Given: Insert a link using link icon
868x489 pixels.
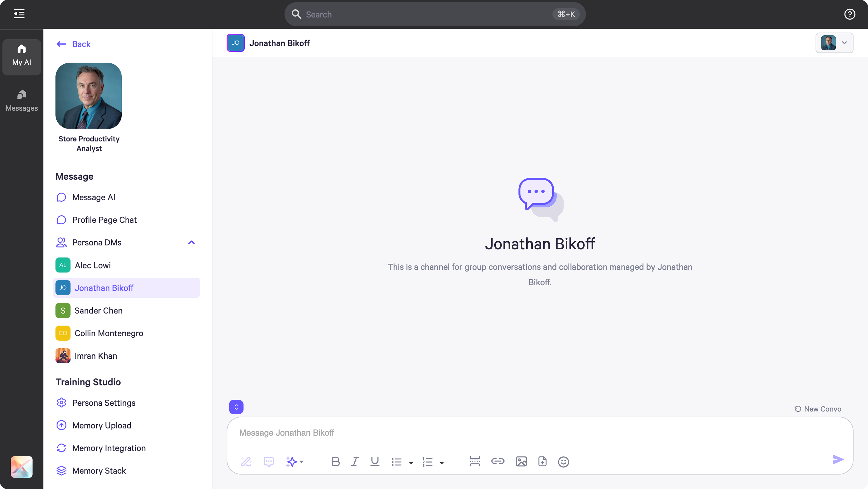Looking at the screenshot, I should click(497, 461).
